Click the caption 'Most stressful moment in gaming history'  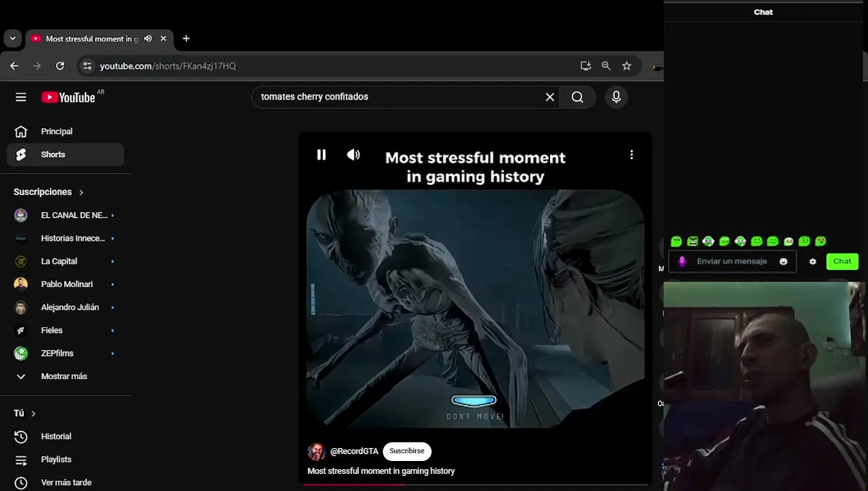(x=381, y=471)
